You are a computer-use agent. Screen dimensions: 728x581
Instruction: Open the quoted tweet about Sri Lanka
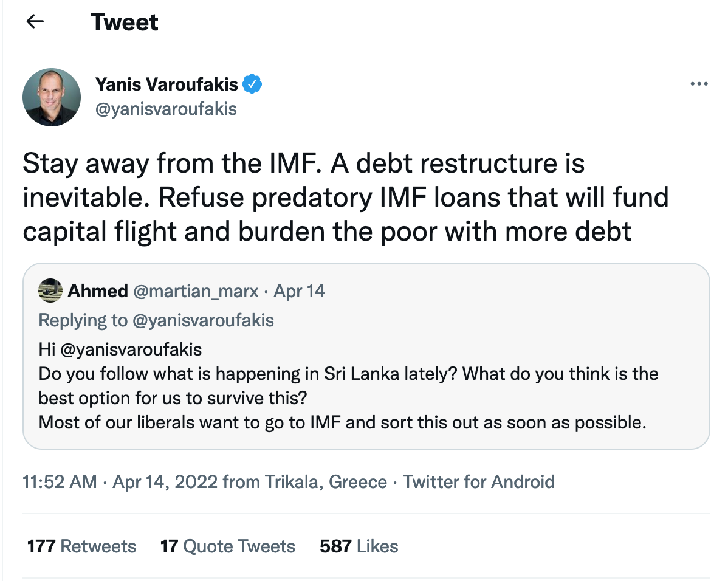(366, 398)
